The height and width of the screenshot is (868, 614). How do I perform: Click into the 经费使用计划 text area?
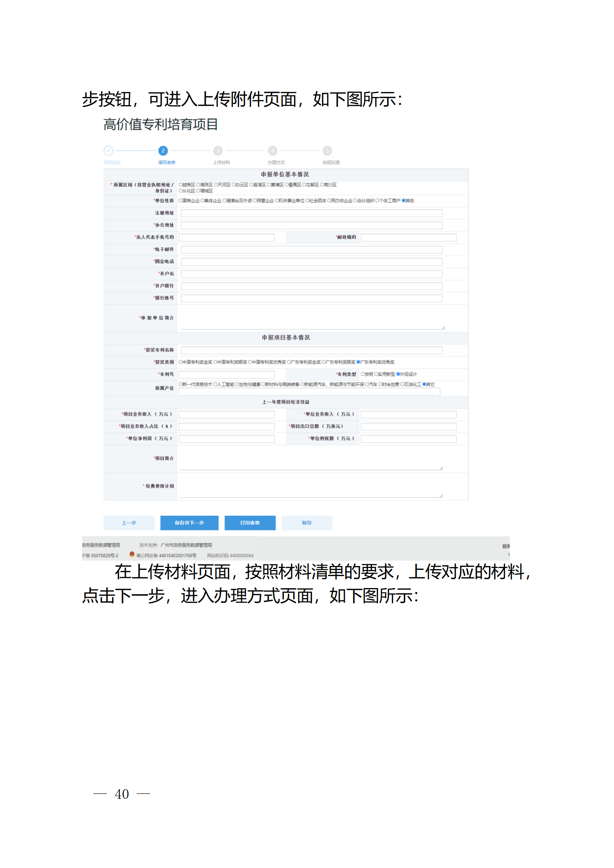tap(311, 486)
